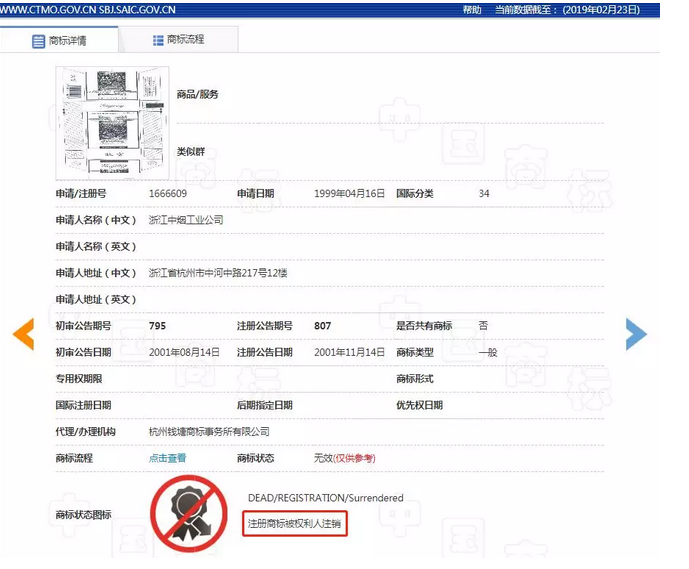Select agency 杭州钱塘商标事务所有限公司
Viewport: 689px width, 569px height.
click(x=209, y=431)
